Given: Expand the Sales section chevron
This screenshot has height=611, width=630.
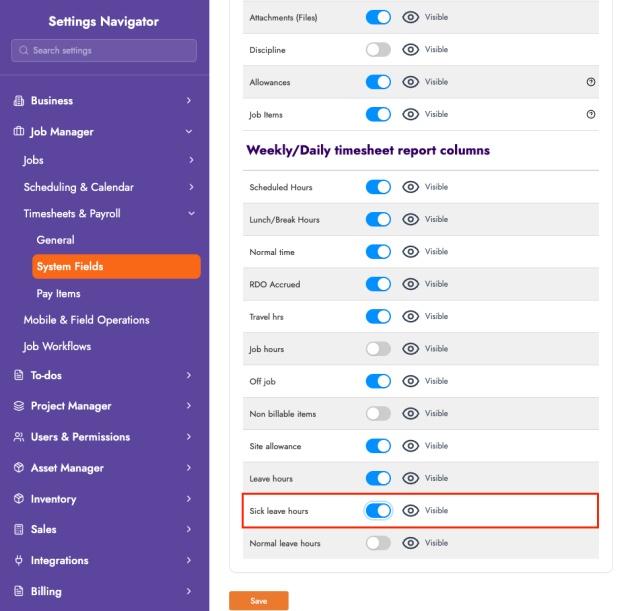Looking at the screenshot, I should [x=189, y=530].
